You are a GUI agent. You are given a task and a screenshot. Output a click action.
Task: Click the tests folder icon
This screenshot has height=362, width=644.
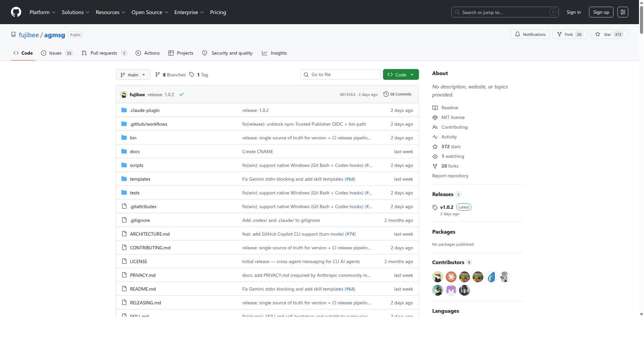[124, 193]
